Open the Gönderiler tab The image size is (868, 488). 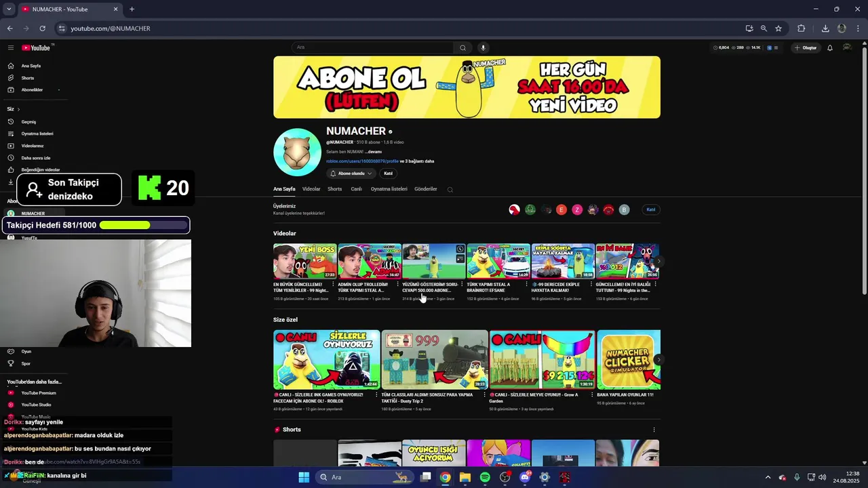(426, 189)
